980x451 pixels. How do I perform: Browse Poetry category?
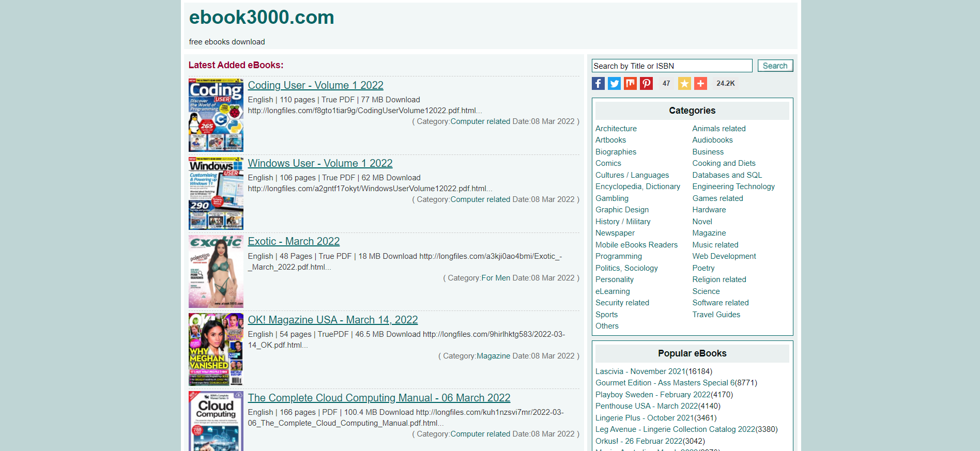[703, 268]
